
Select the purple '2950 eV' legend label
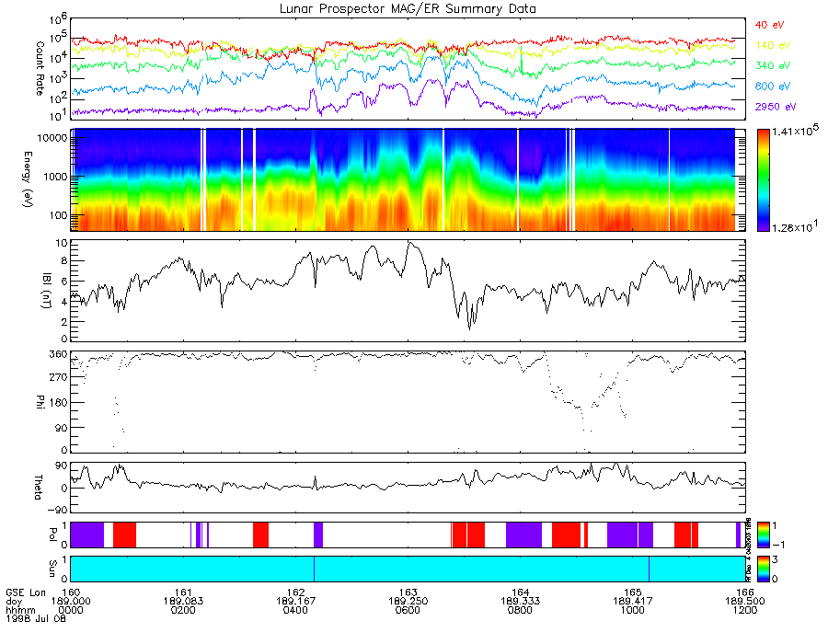pyautogui.click(x=776, y=107)
